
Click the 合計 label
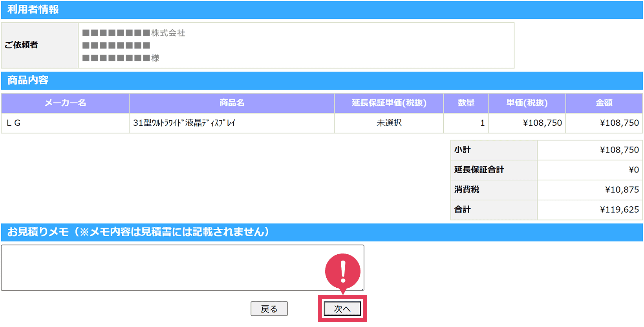(x=463, y=209)
